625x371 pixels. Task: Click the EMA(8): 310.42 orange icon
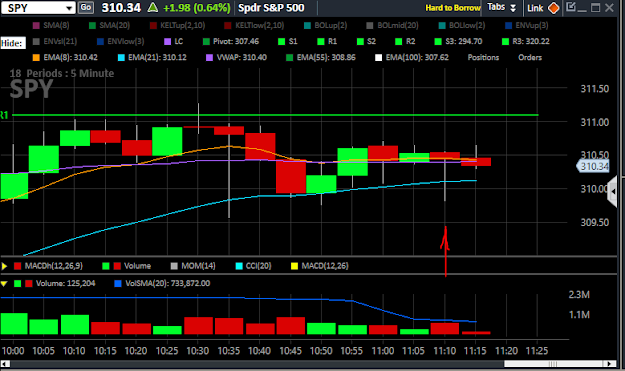pos(36,58)
